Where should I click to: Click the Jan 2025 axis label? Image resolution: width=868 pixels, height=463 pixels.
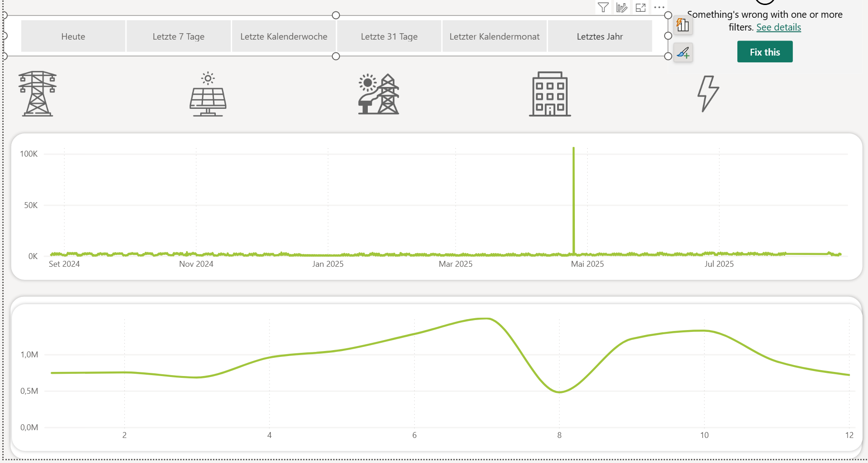[x=328, y=264]
